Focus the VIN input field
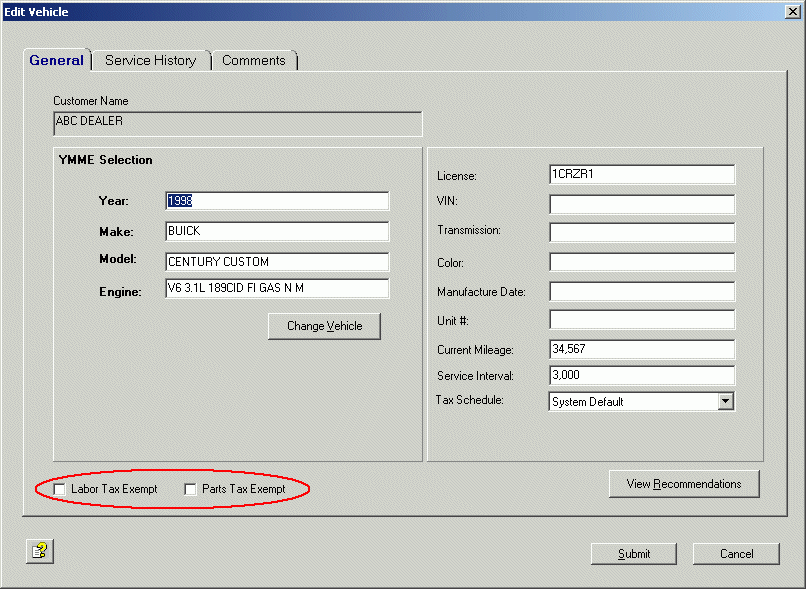Screen dimensions: 806x589 coord(641,204)
